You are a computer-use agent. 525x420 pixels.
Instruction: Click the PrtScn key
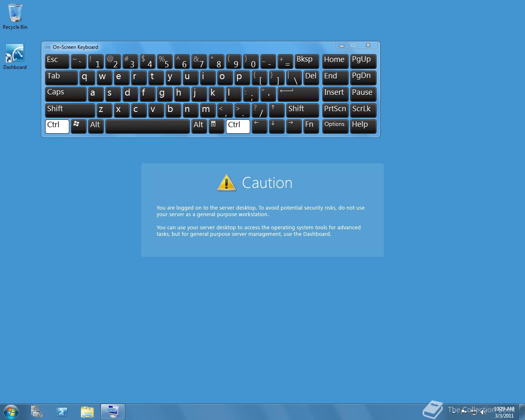[335, 110]
